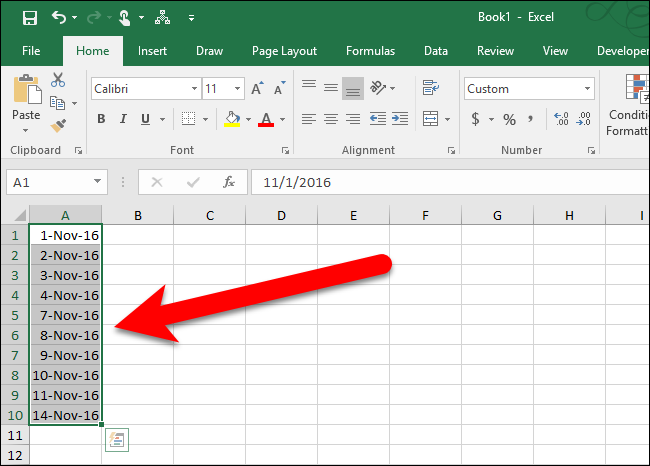Click the Insert Function fx button
650x466 pixels.
coord(229,182)
